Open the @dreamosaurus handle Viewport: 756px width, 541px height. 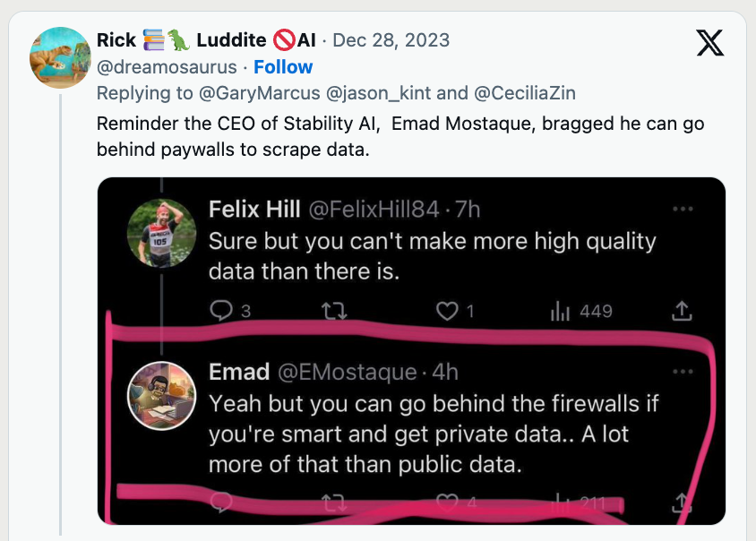coord(167,67)
